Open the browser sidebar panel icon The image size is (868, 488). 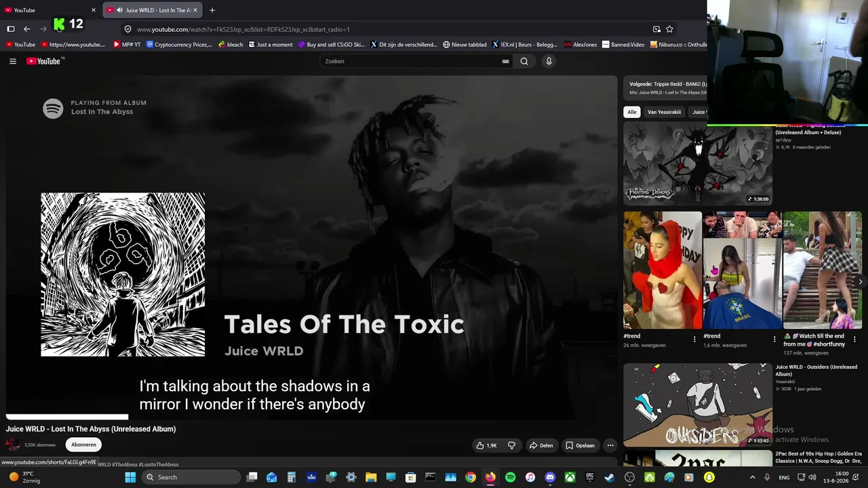(x=11, y=29)
